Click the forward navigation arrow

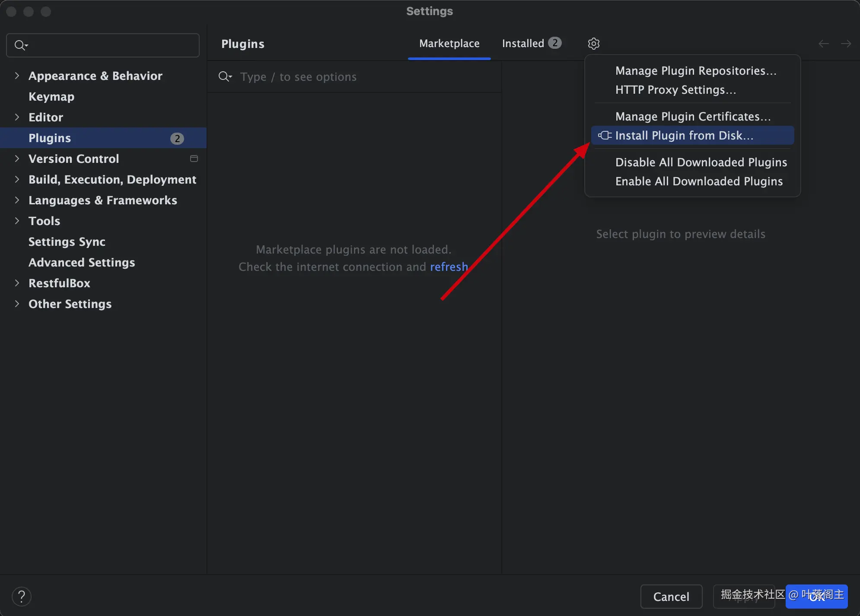(x=846, y=44)
